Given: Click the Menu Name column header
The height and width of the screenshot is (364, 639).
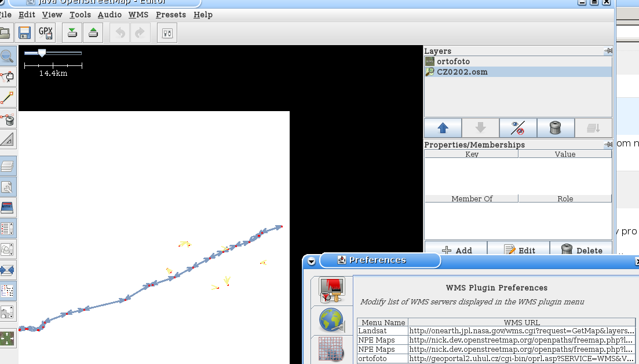Looking at the screenshot, I should (383, 322).
